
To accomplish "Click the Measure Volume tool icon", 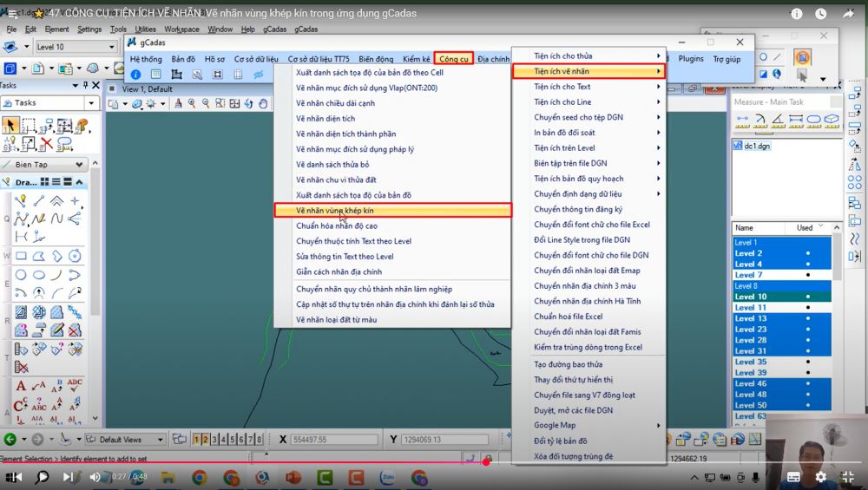I will (x=832, y=119).
